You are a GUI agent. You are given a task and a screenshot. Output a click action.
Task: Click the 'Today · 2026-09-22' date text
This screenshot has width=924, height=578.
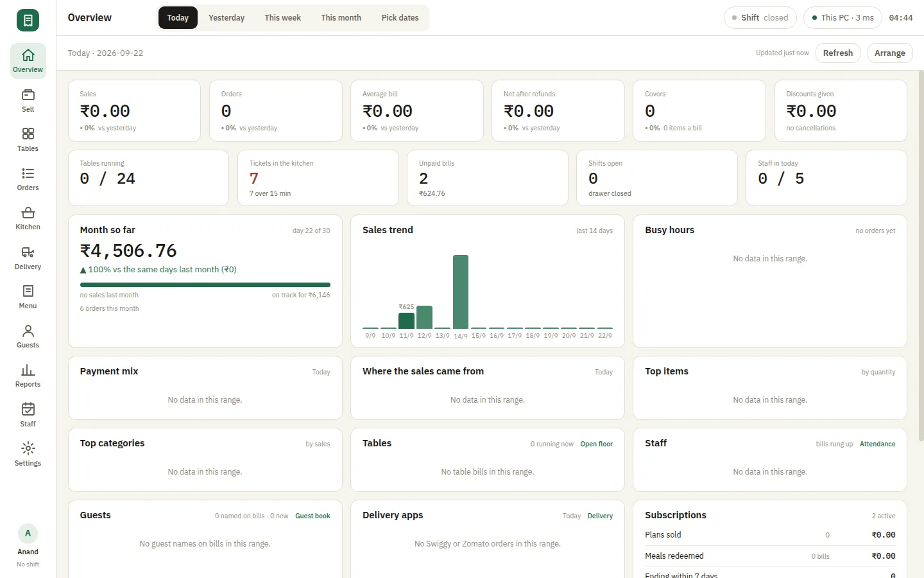click(105, 53)
